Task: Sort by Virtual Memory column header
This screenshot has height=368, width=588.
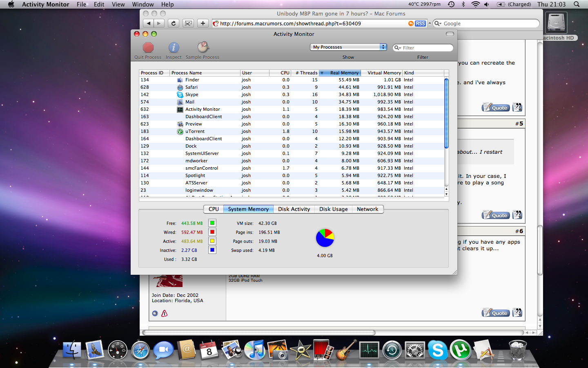Action: (x=382, y=73)
